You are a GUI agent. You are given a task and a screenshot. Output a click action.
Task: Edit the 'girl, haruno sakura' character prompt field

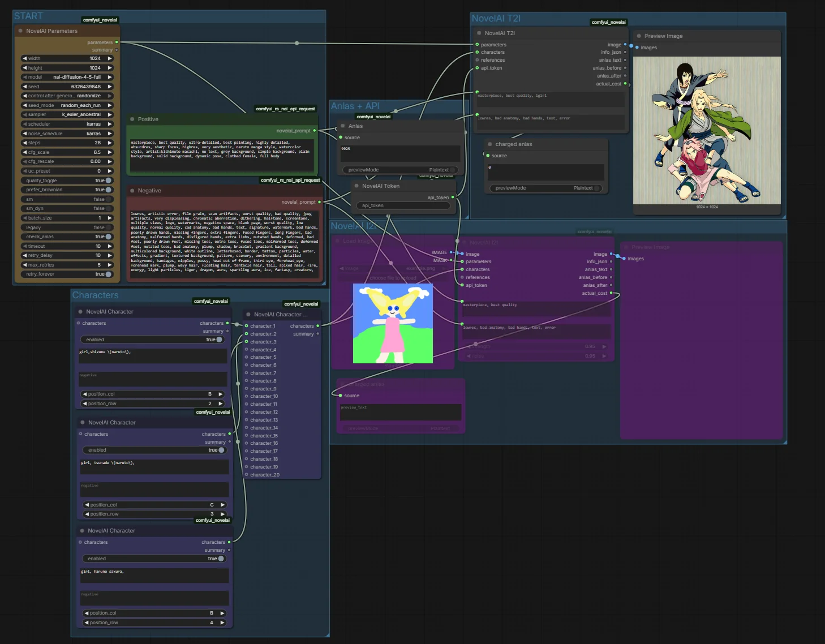pyautogui.click(x=155, y=576)
